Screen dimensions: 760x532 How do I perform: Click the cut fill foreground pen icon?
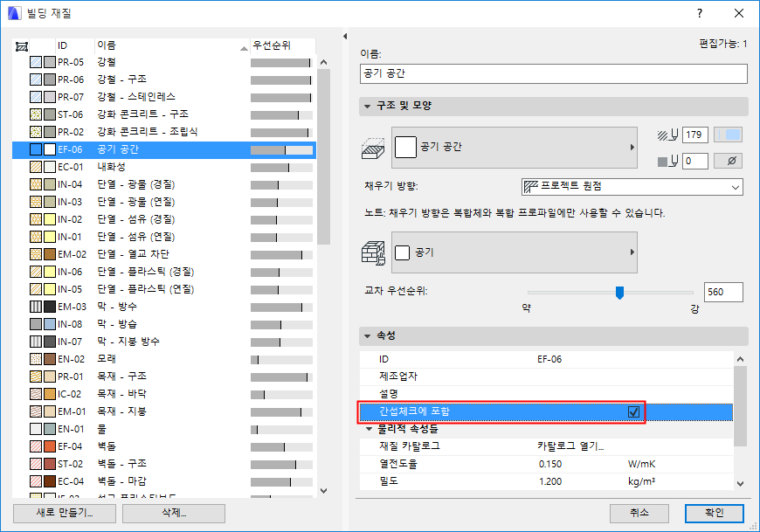668,135
